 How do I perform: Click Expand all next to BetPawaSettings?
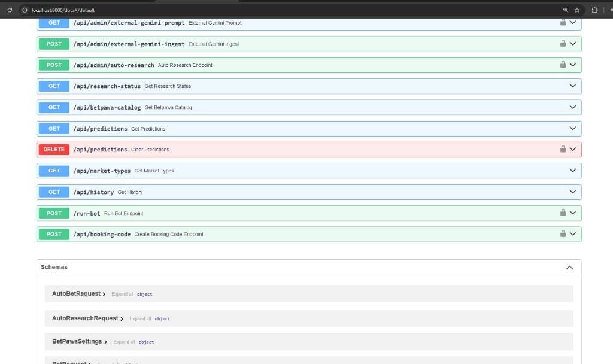pyautogui.click(x=124, y=342)
